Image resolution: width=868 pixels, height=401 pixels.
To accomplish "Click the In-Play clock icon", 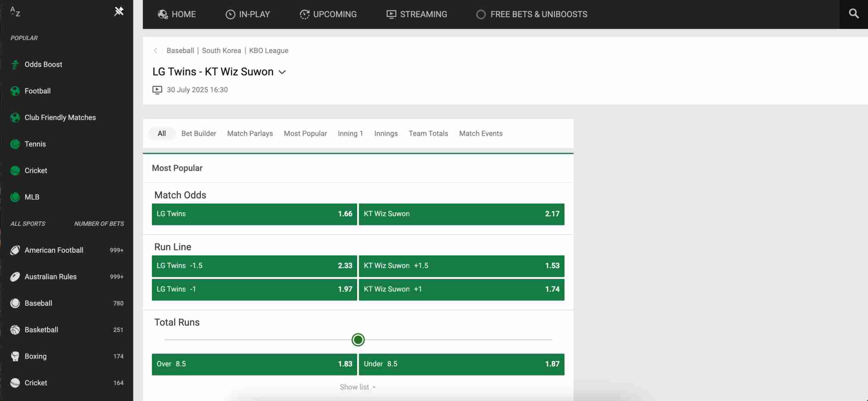I will (x=230, y=14).
